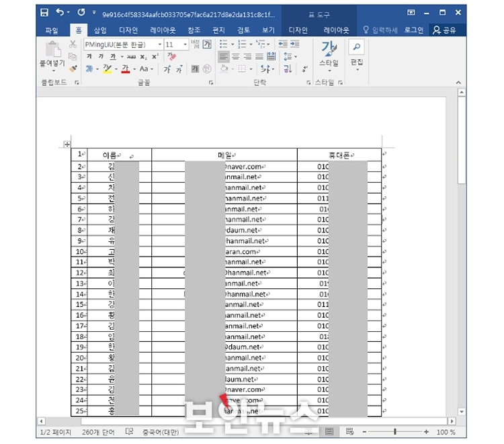Click the Character Border boxed 가 icon
The image size is (504, 444).
point(208,44)
